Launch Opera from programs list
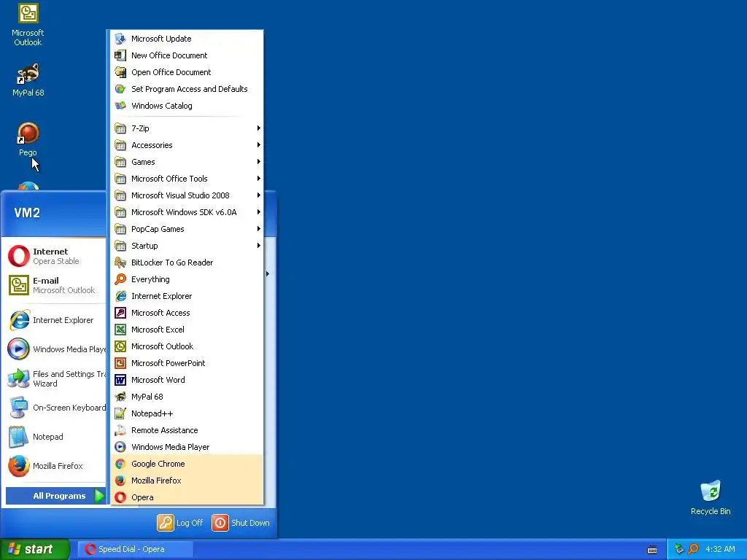This screenshot has height=560, width=747. [187, 497]
